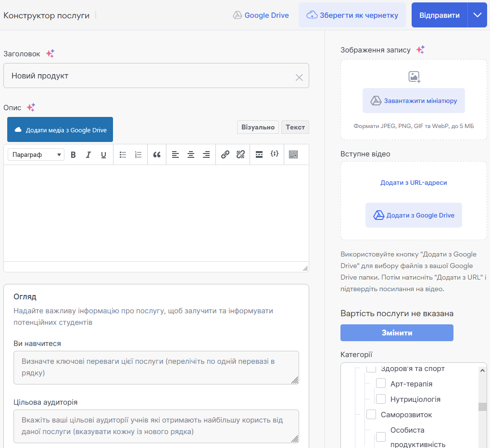Center align the description text
The image size is (490, 448).
191,154
